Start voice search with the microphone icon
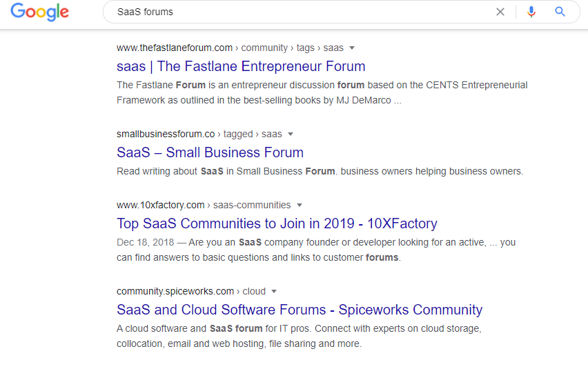The width and height of the screenshot is (588, 369). point(531,12)
